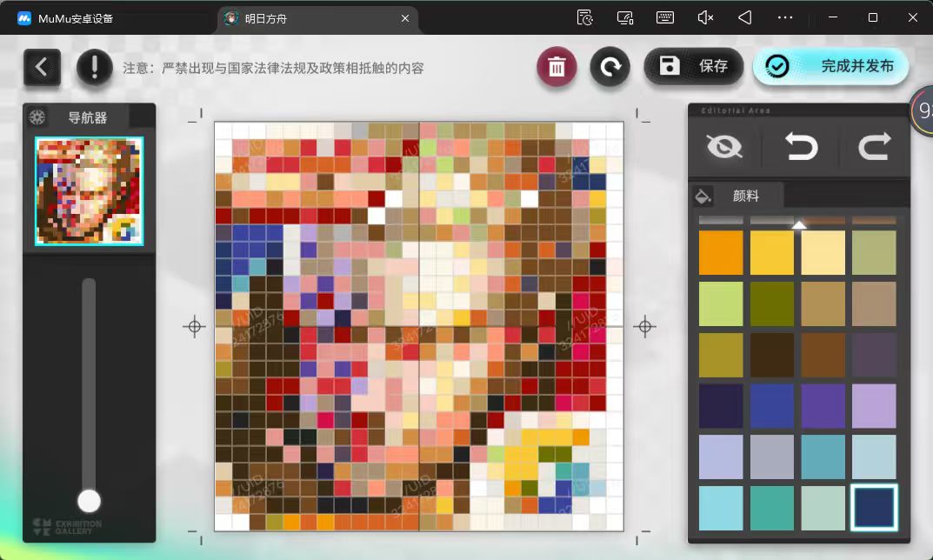Go back using the left arrow button
Viewport: 933px width, 560px height.
click(42, 67)
